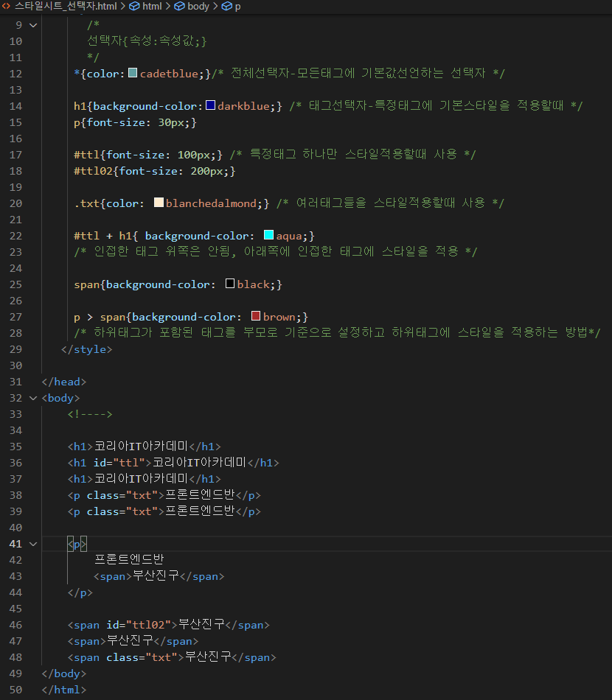Click the closing </p> tag on line 44

[80, 592]
